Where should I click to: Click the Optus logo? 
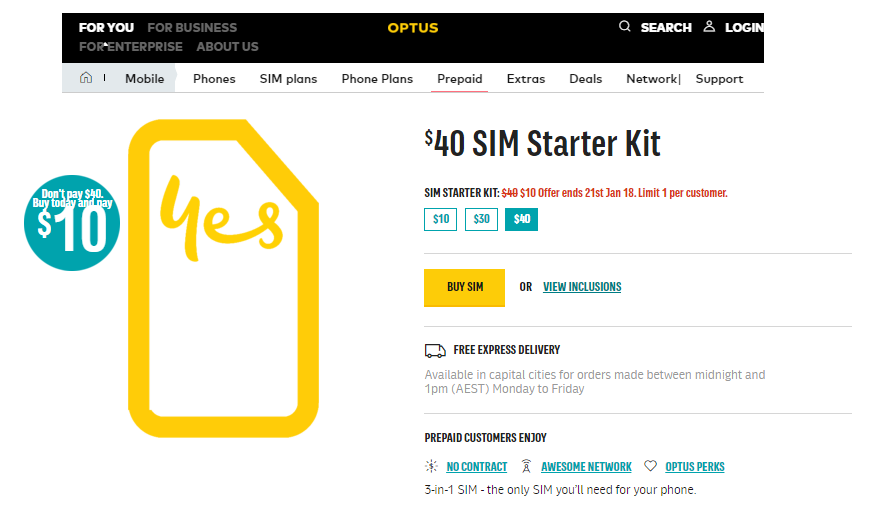coord(413,28)
